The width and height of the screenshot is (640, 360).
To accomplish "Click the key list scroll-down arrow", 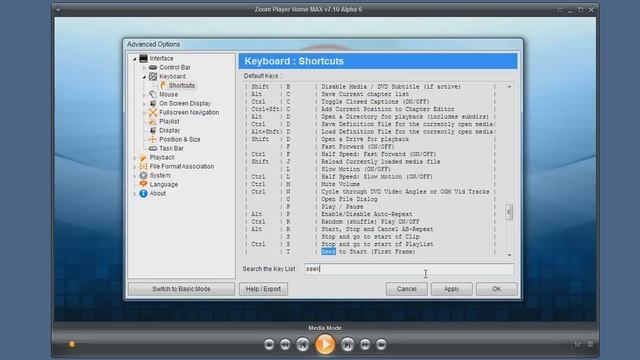I will 509,255.
